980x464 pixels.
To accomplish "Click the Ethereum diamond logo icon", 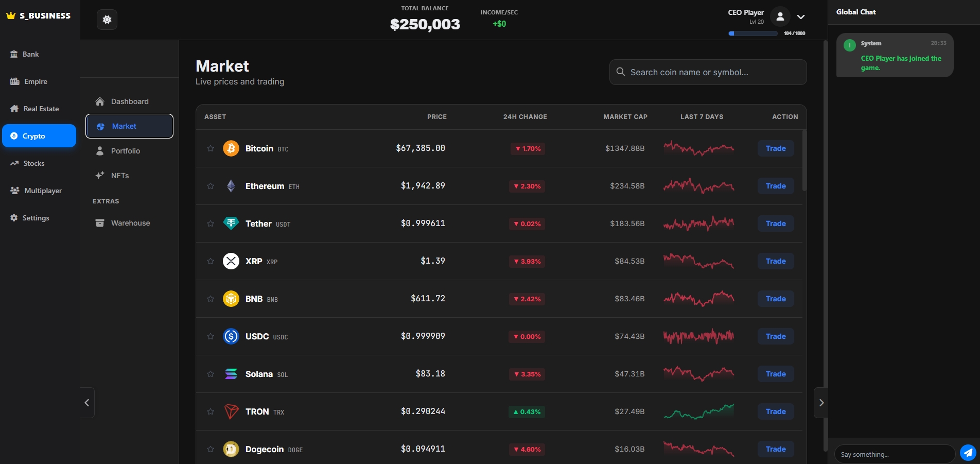I will (231, 186).
